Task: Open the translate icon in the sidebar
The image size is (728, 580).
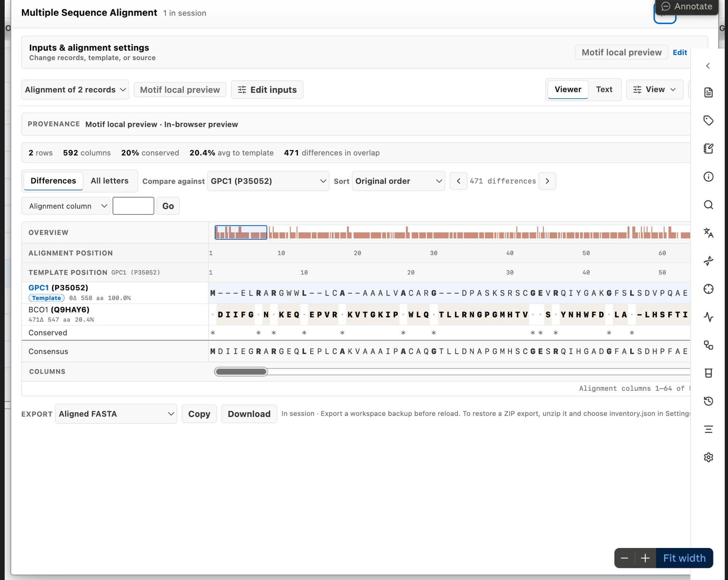Action: click(708, 233)
